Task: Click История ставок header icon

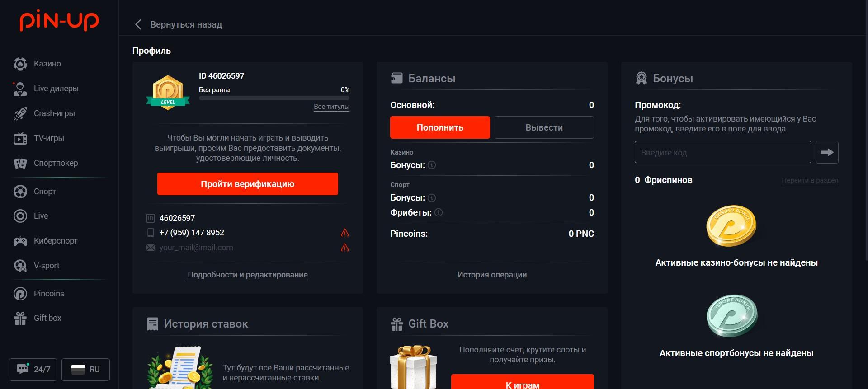Action: click(x=153, y=324)
